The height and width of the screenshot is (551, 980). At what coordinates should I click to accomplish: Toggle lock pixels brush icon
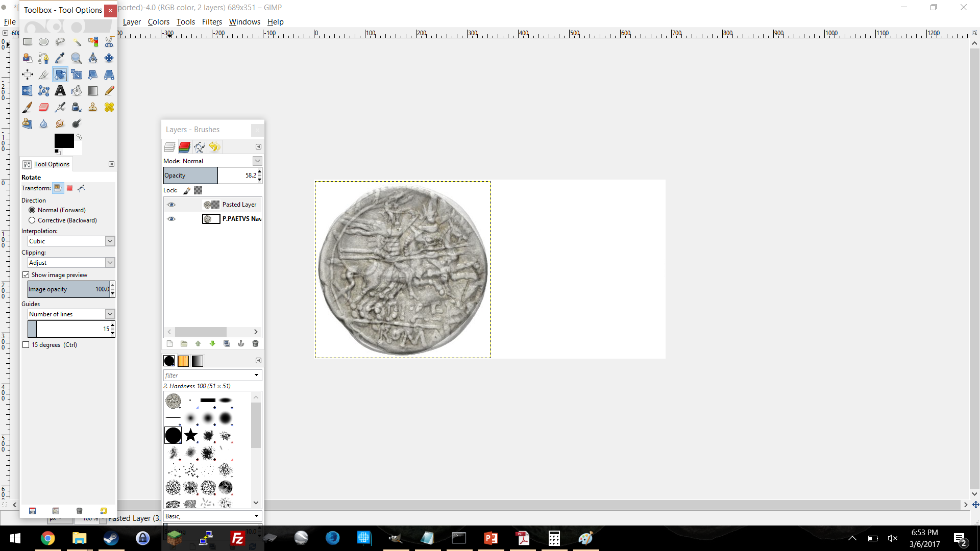(x=187, y=190)
